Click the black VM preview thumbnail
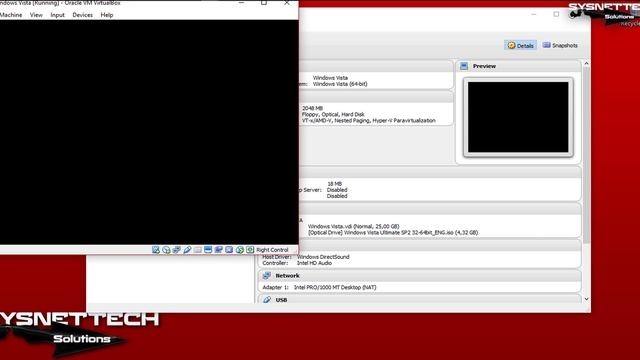640x360 pixels. [518, 117]
